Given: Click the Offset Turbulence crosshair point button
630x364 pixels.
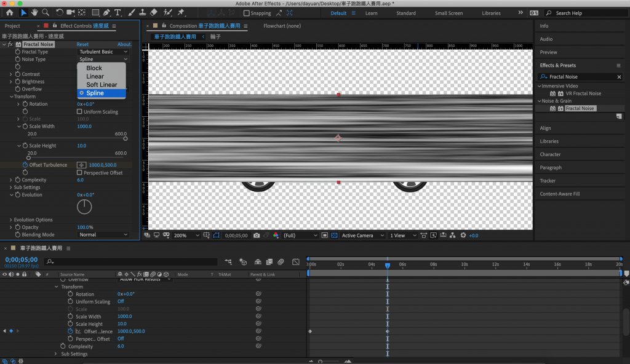Looking at the screenshot, I should click(81, 165).
